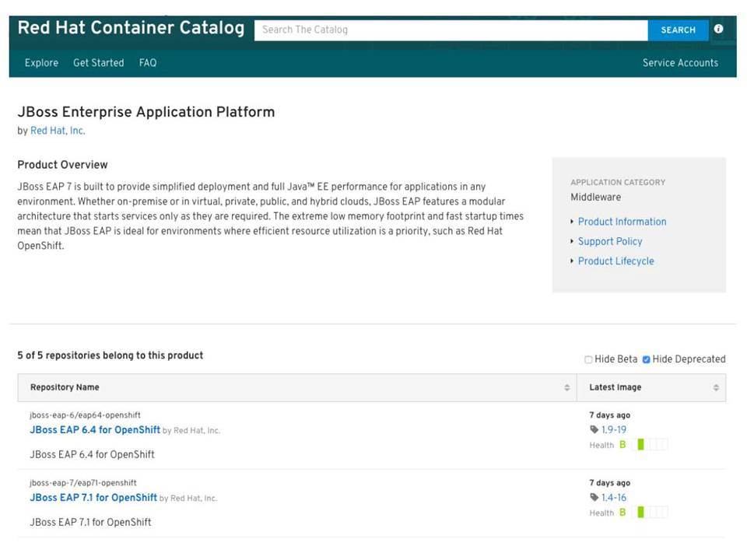Click the Middleware category text

pos(595,197)
